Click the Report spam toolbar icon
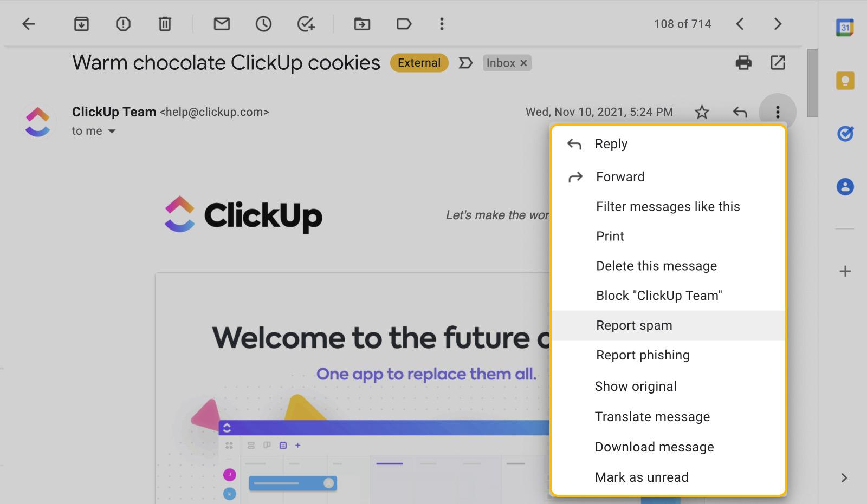Viewport: 867px width, 504px height. click(123, 24)
